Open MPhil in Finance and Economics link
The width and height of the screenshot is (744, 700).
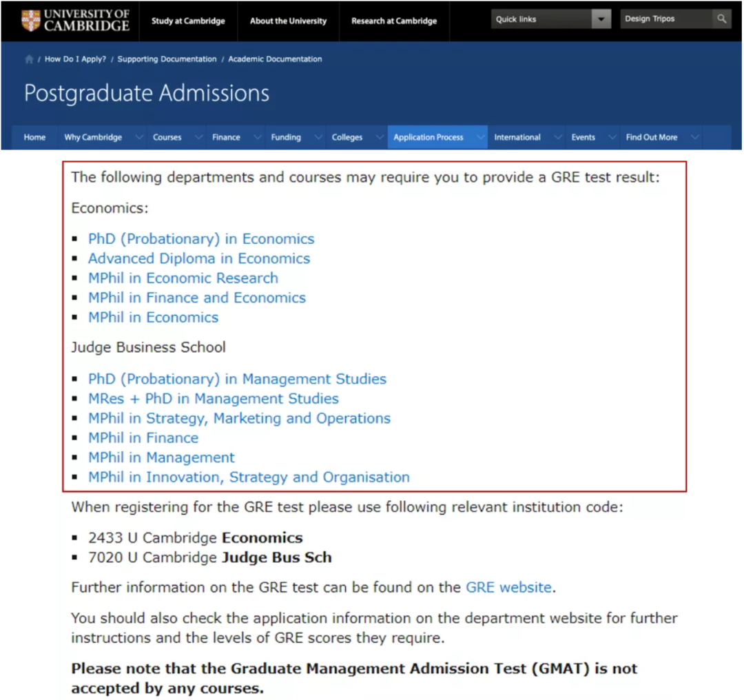point(197,298)
